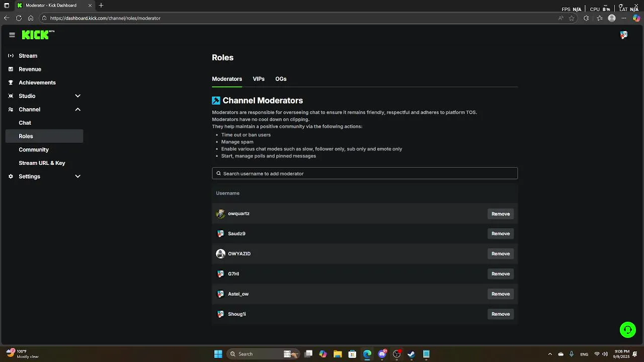The height and width of the screenshot is (362, 644).
Task: Click the Stream broadcast icon
Action: tap(11, 56)
